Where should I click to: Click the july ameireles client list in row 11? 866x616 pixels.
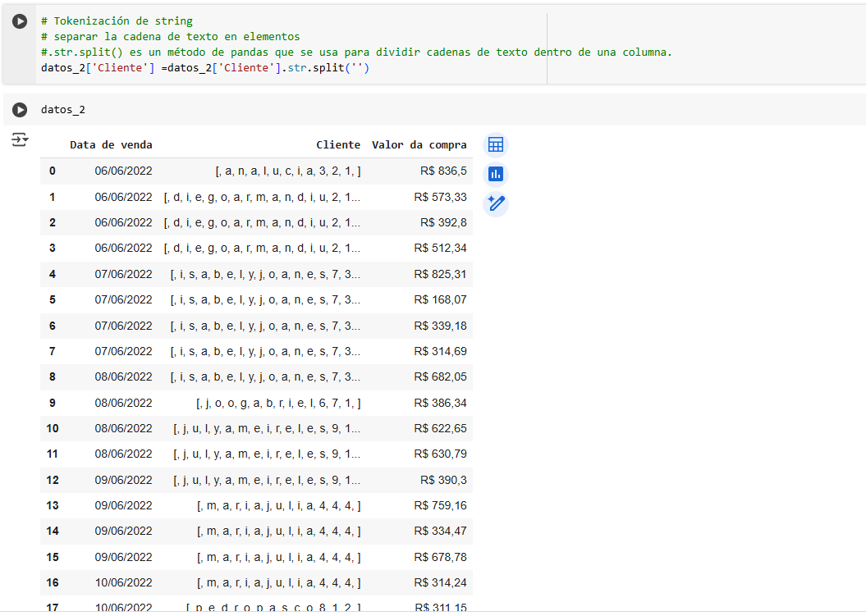pyautogui.click(x=267, y=454)
